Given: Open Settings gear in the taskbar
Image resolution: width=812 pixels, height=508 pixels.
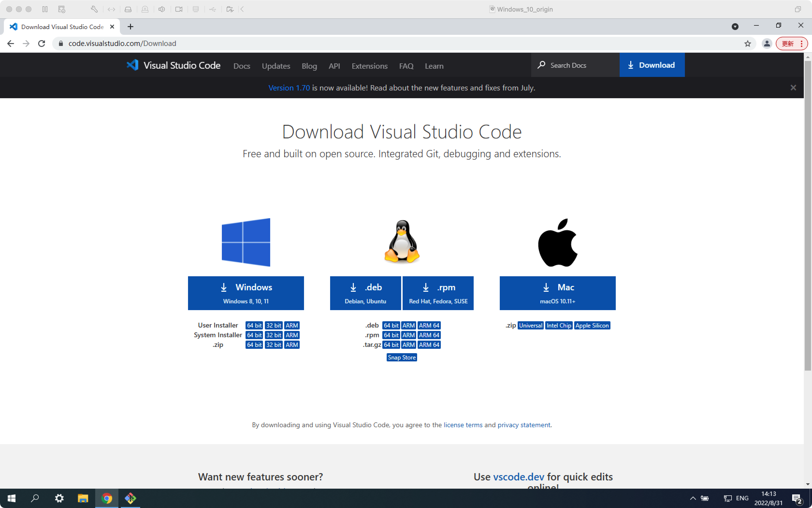Looking at the screenshot, I should pos(59,498).
